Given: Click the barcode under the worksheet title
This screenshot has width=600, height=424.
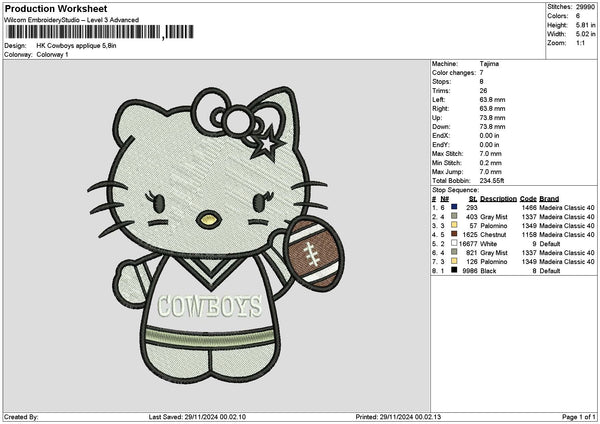Looking at the screenshot, I should coord(100,32).
